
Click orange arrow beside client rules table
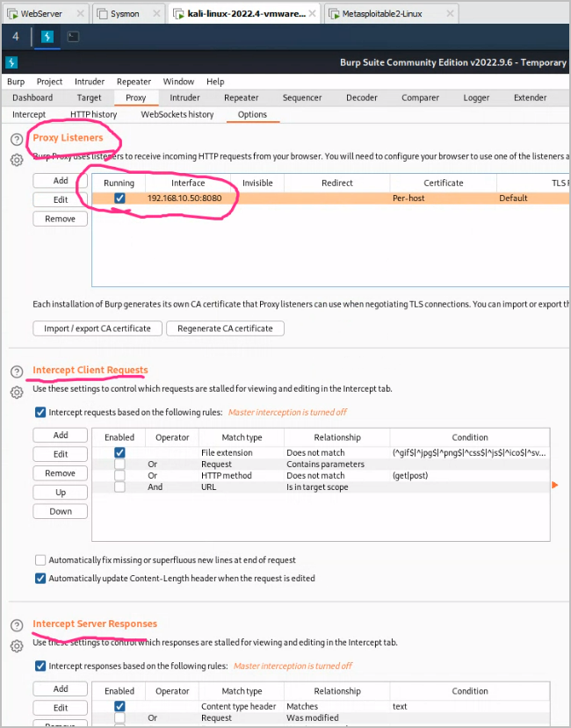click(554, 485)
